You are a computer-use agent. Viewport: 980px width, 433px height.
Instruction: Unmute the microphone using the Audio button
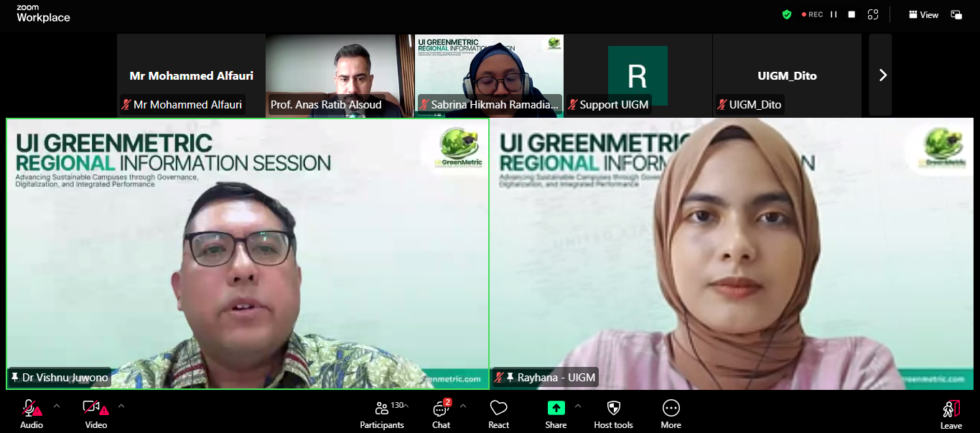[31, 414]
